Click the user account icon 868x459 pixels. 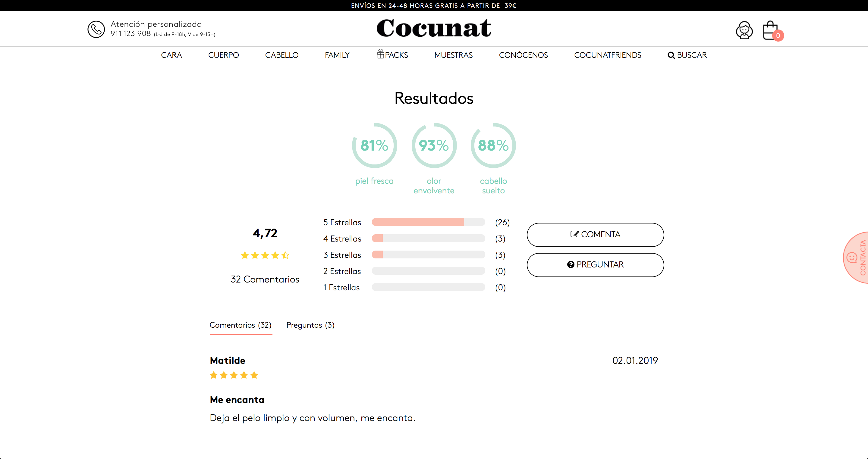pyautogui.click(x=744, y=29)
